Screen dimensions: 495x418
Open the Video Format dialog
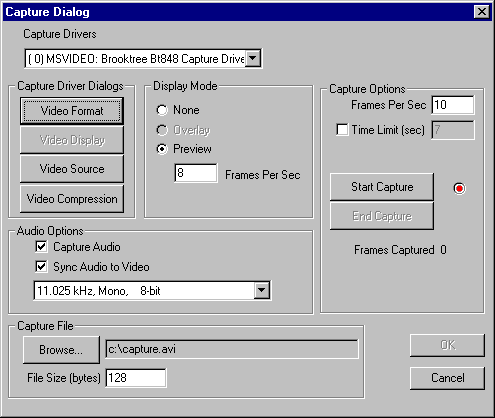point(72,111)
